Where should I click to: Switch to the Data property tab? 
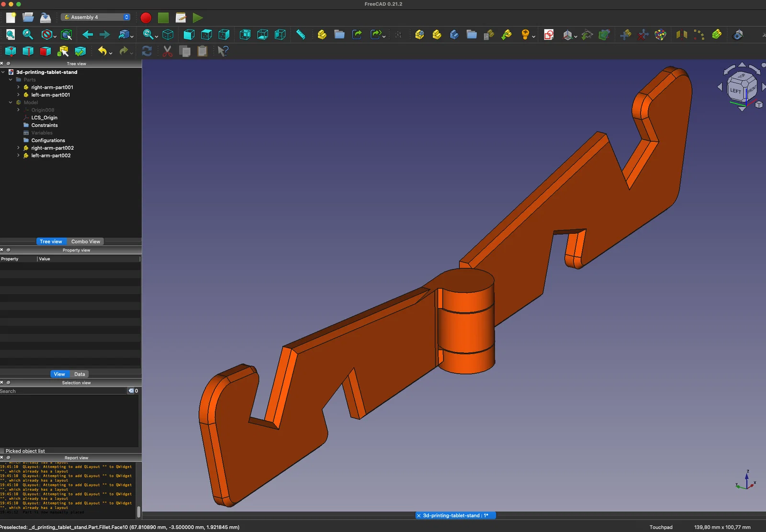(x=79, y=374)
